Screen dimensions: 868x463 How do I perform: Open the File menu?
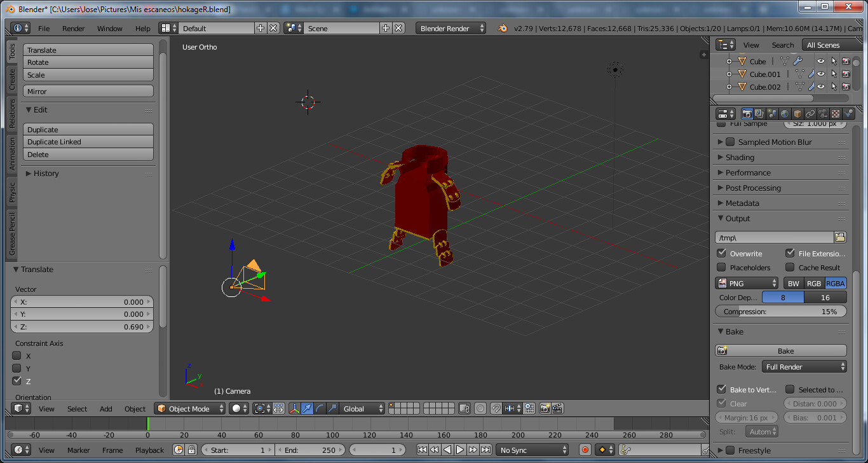pos(44,28)
